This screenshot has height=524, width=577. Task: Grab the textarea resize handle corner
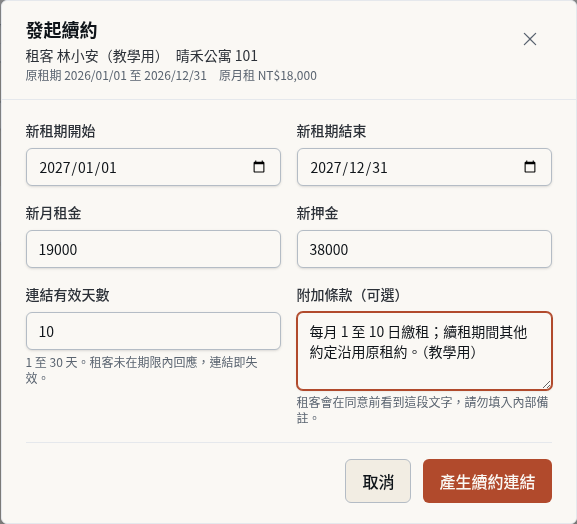pos(546,385)
